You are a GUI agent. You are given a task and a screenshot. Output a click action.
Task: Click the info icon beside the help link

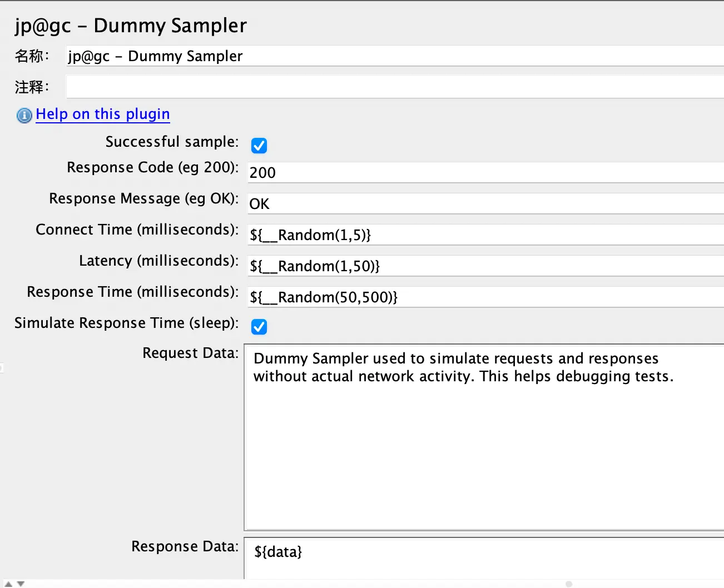tap(23, 116)
